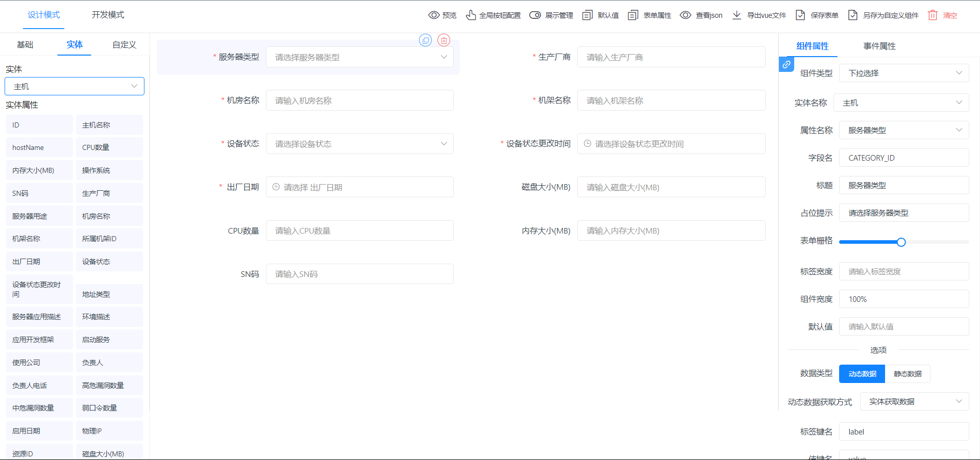Select 静态数据 data type
The width and height of the screenshot is (980, 460).
pyautogui.click(x=908, y=374)
